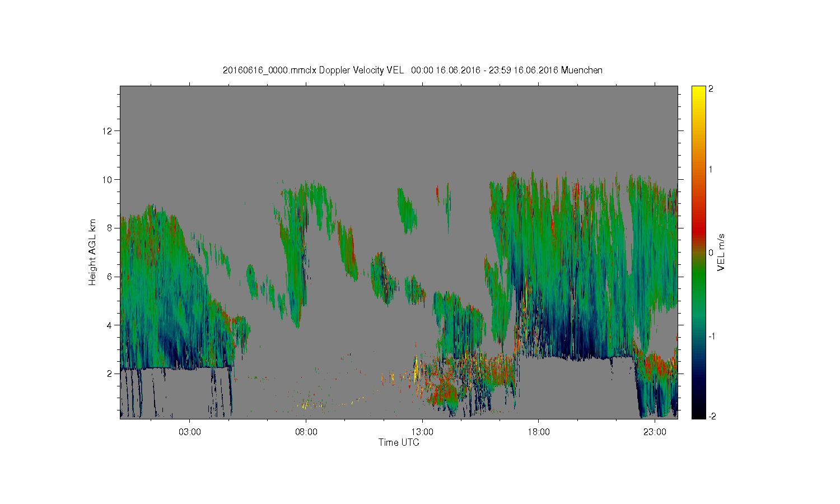Click the 18:00 time tick label
The height and width of the screenshot is (504, 840).
538,432
